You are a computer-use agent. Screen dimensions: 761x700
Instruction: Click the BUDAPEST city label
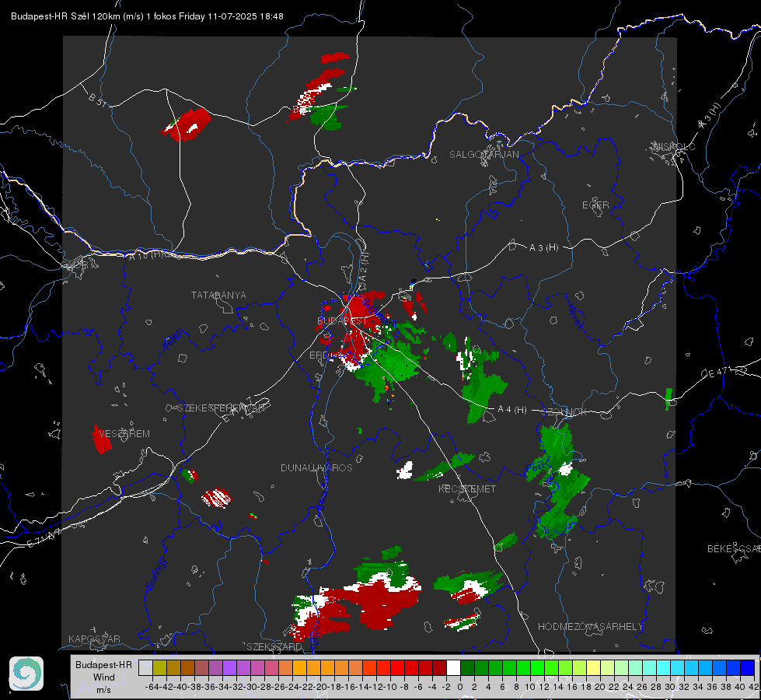click(x=342, y=321)
